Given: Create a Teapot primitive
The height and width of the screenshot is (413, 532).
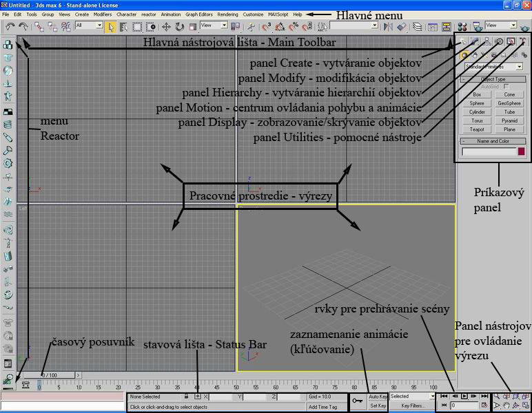Looking at the screenshot, I should 477,129.
